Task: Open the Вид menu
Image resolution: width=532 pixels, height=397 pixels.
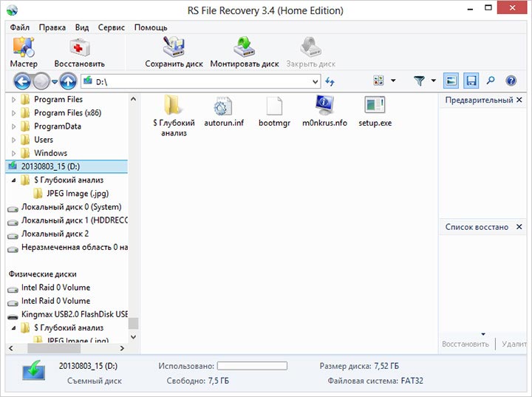Action: [82, 27]
